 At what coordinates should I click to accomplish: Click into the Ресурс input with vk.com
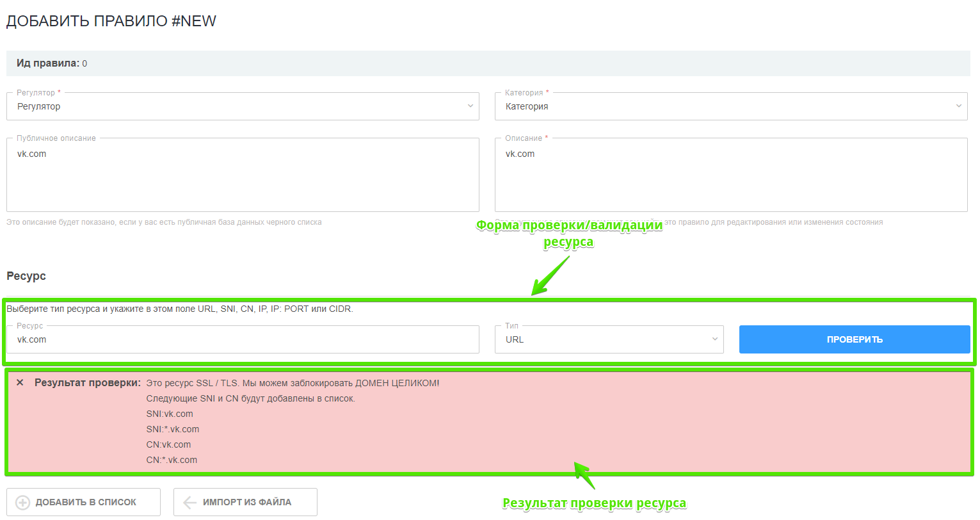pyautogui.click(x=243, y=339)
